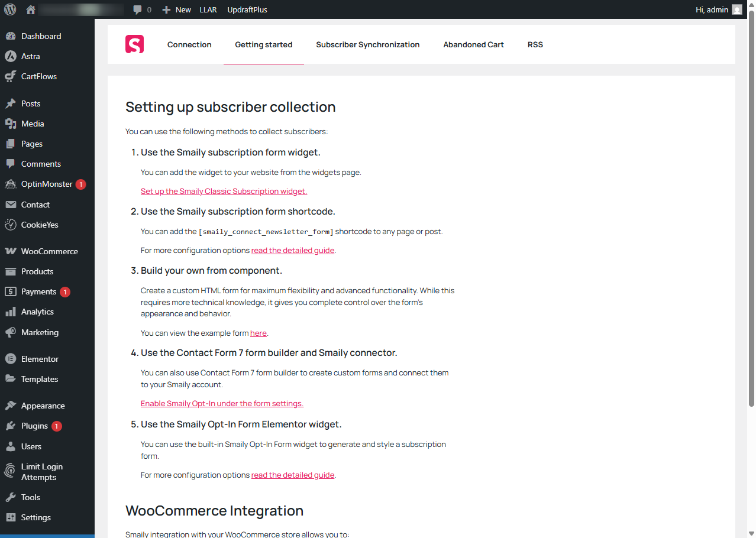The height and width of the screenshot is (538, 756).
Task: Open the OptinMonster sidebar icon
Action: [10, 184]
